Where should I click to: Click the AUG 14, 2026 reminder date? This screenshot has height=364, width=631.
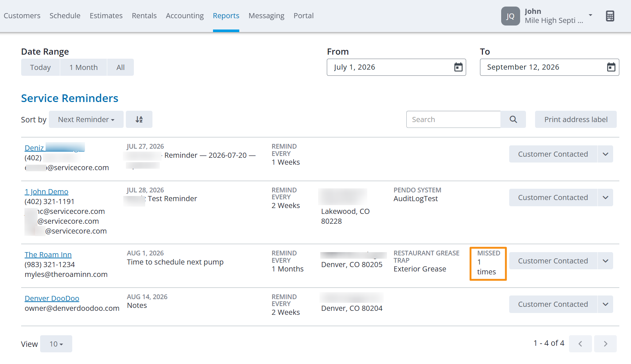147,297
